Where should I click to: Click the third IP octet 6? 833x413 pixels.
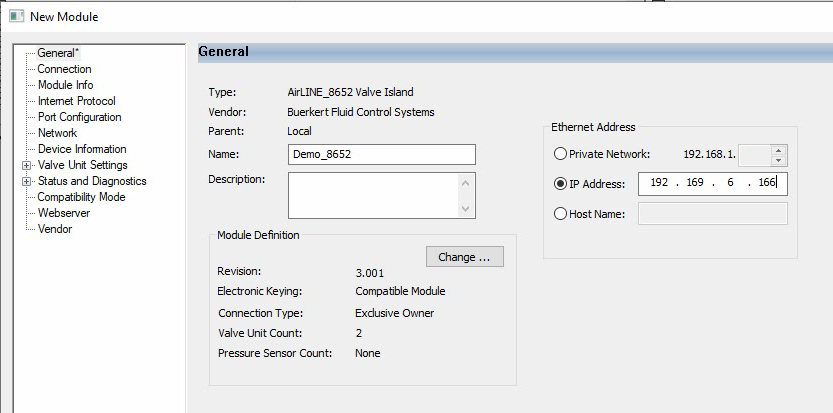point(730,182)
